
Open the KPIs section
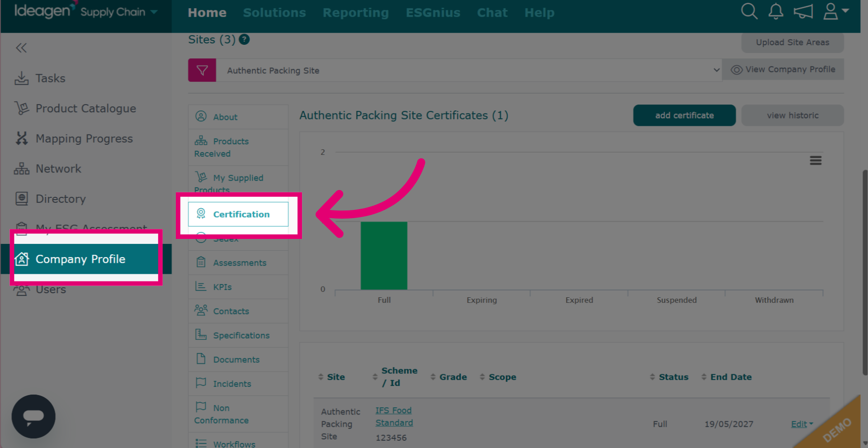point(238,287)
